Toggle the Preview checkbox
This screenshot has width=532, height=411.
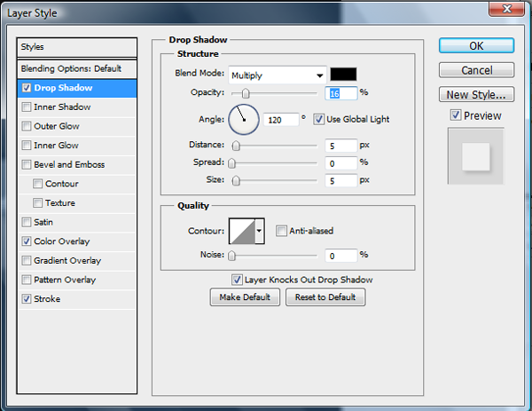456,115
